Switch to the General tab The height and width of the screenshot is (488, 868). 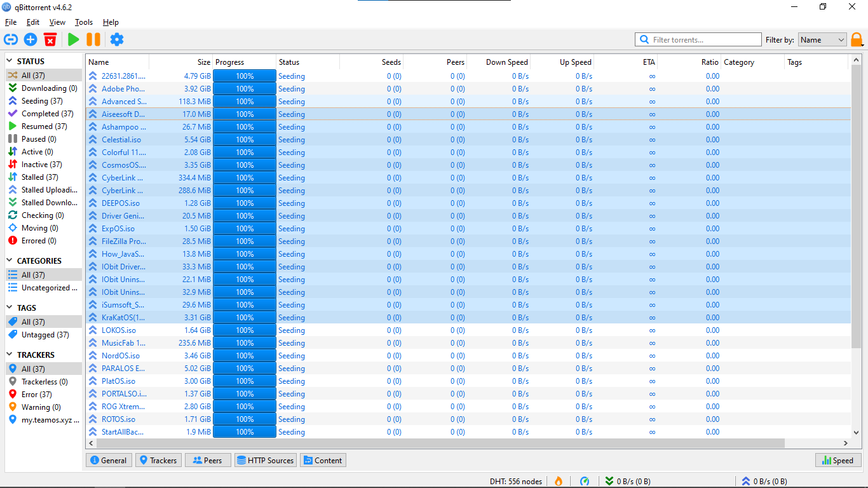coord(109,461)
